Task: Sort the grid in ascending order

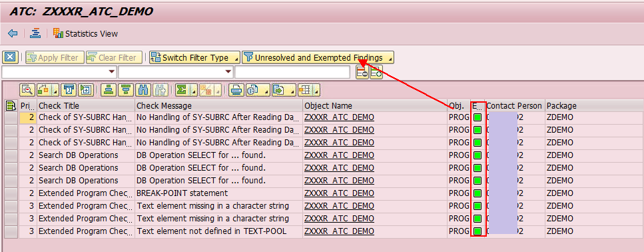Action: 109,89
